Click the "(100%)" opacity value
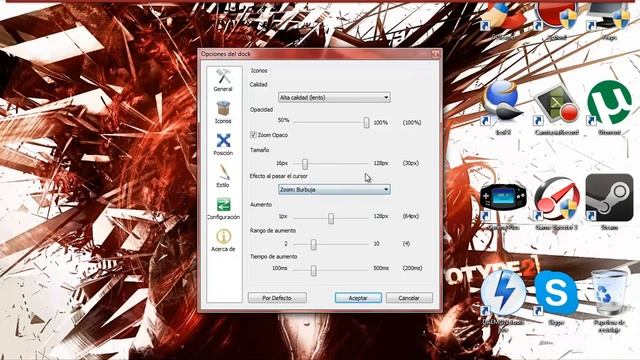 pyautogui.click(x=412, y=122)
